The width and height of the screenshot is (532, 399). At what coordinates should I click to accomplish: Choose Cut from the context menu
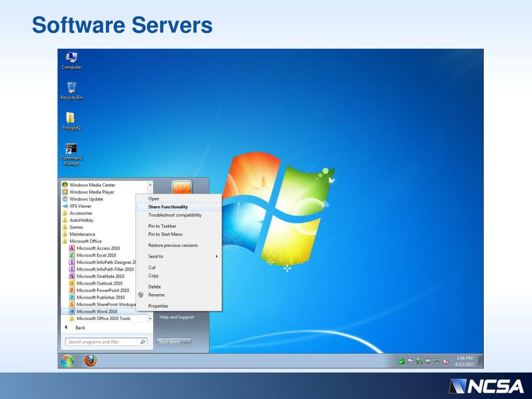pyautogui.click(x=179, y=268)
